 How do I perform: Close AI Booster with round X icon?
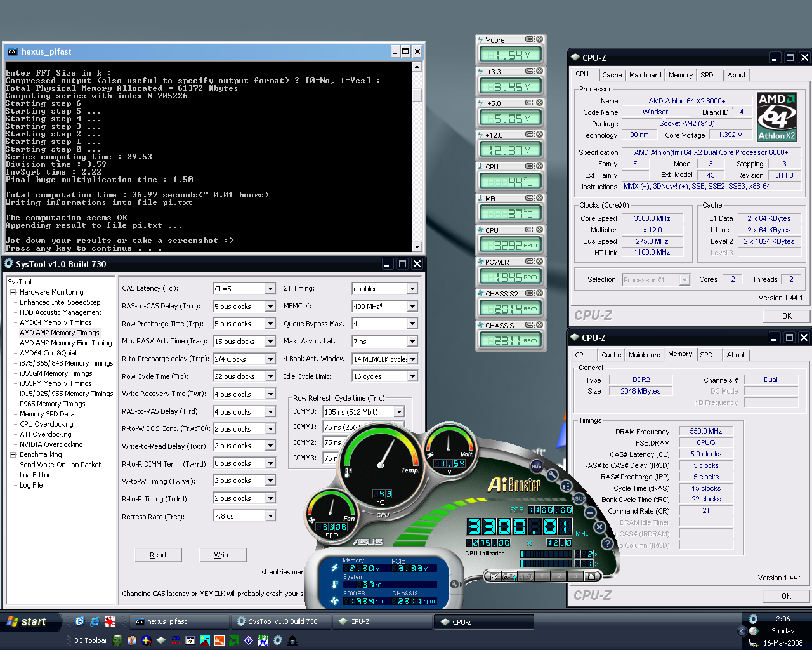599,527
